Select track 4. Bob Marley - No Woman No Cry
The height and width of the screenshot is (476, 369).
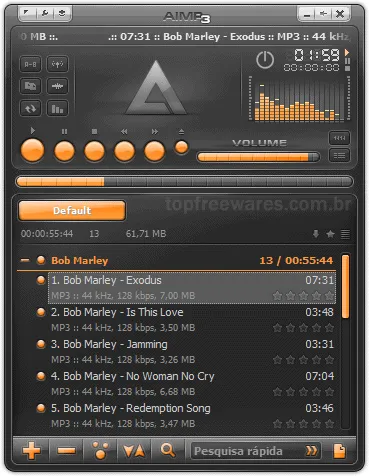coord(192,384)
